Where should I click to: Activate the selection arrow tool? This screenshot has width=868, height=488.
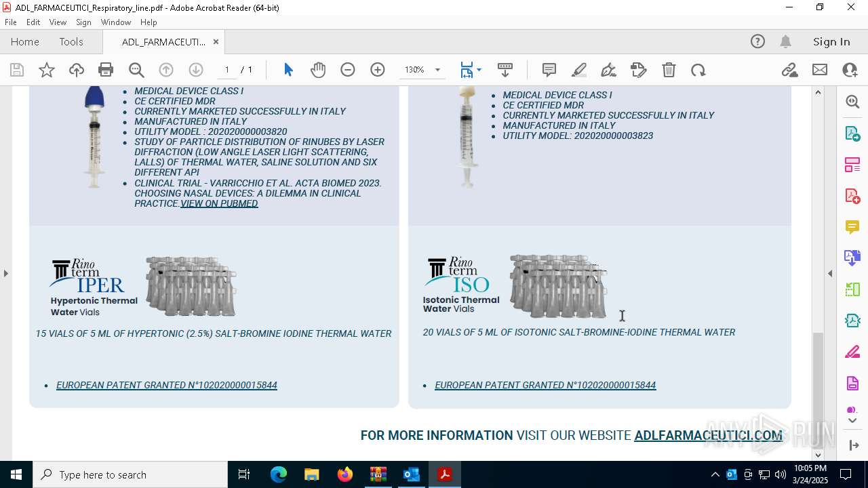pos(288,70)
